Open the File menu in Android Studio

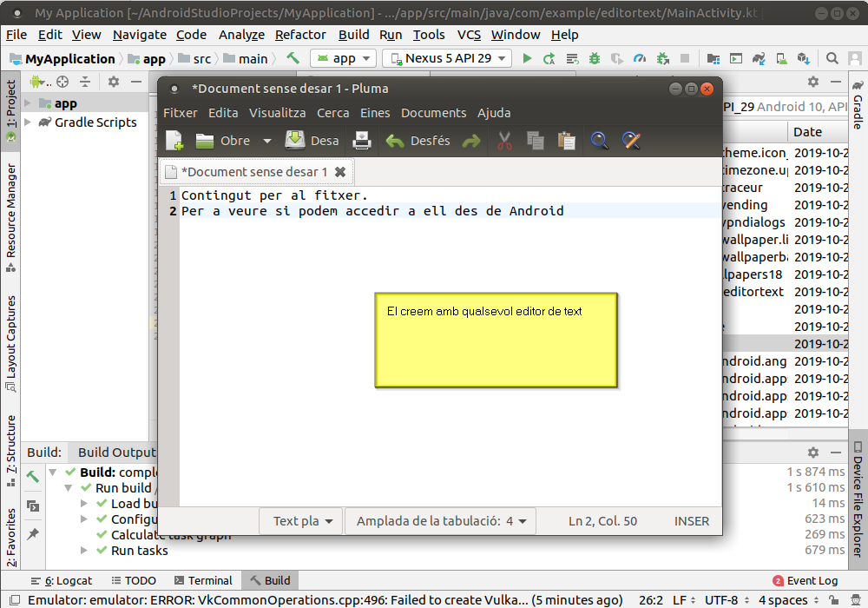16,35
